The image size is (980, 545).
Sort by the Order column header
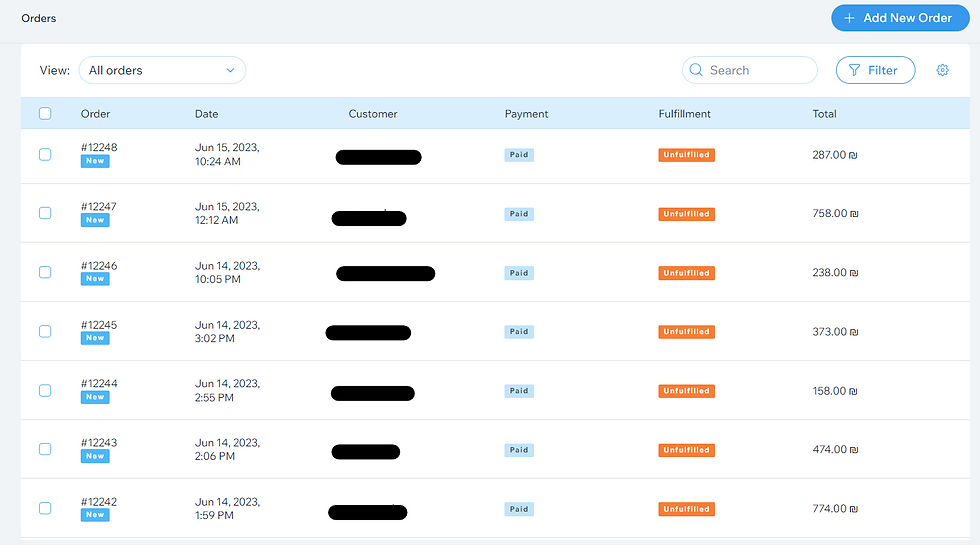pos(95,114)
